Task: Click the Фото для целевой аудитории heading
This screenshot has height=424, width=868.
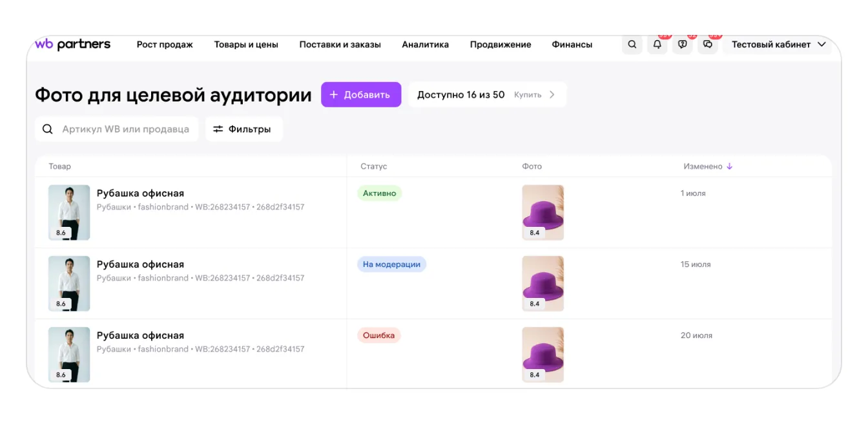Action: click(x=173, y=95)
